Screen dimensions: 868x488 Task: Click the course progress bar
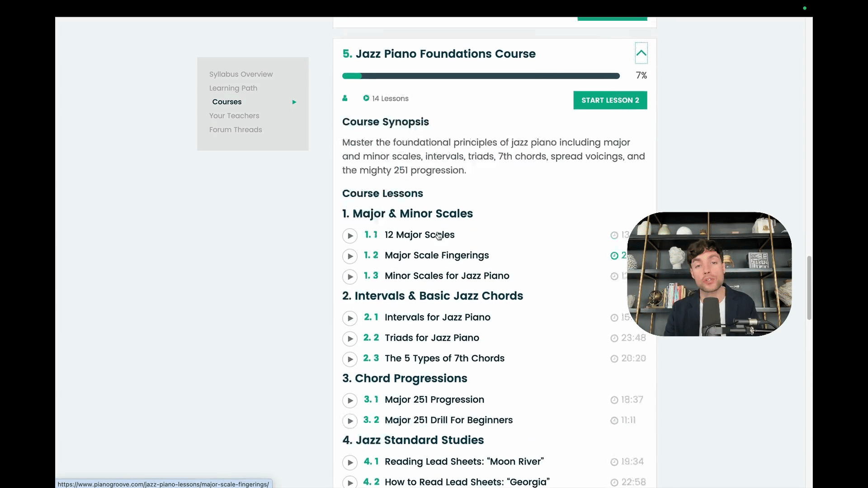(481, 76)
